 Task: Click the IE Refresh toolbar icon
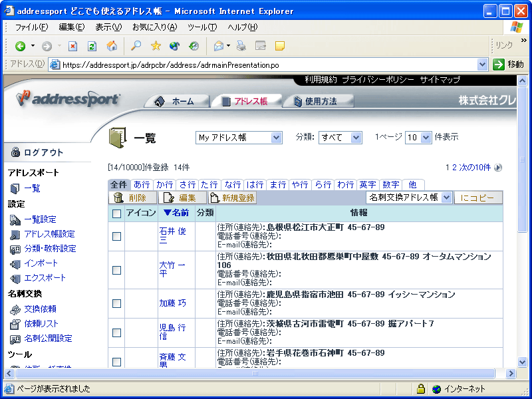(x=92, y=46)
